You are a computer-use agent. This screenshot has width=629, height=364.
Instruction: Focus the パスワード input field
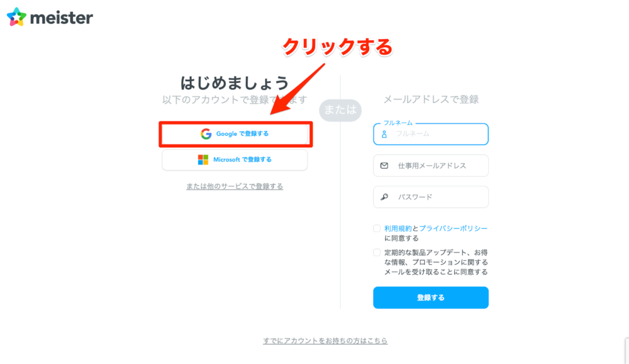click(x=431, y=197)
